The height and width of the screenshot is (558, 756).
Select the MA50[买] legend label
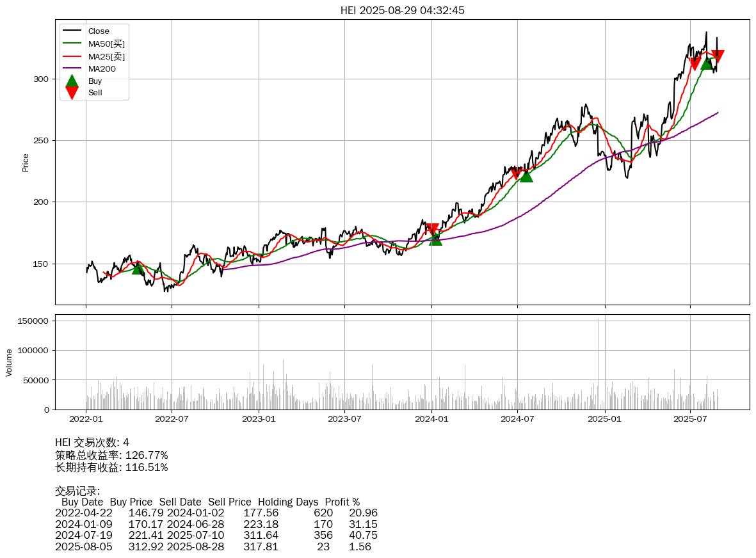(x=106, y=44)
